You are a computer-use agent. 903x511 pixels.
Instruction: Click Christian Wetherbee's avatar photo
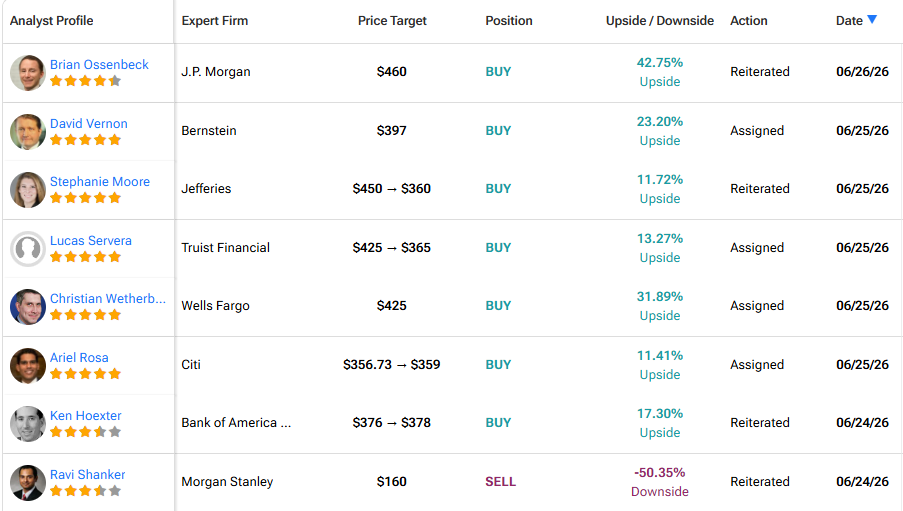point(28,306)
